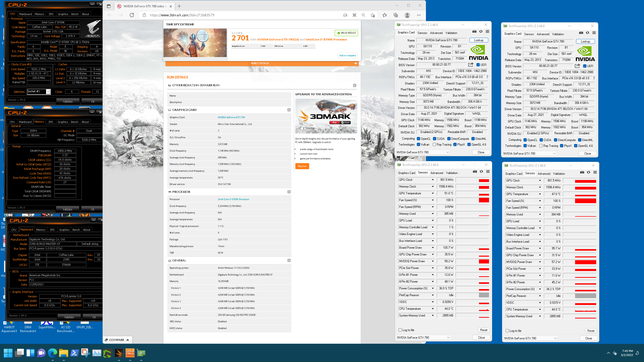Click camera icon in bottom-right GPU-Z Sensors window
Viewport: 644px width, 362px height.
tap(582, 172)
